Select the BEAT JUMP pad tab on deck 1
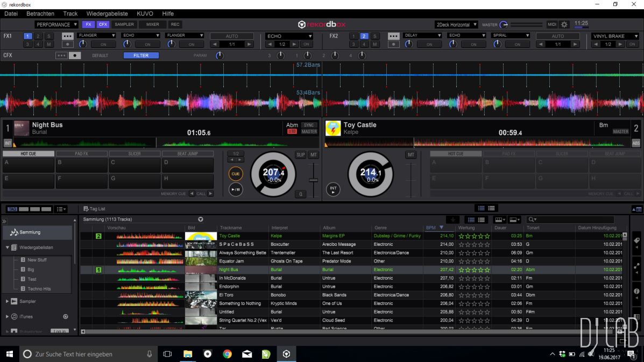Screen dimensions: 644x362 pos(187,154)
